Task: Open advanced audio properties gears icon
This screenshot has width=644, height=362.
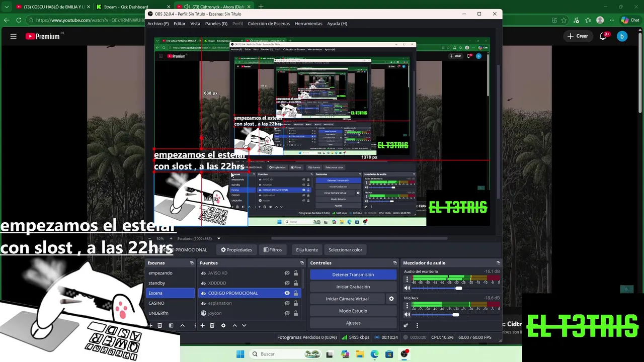Action: coord(406,325)
